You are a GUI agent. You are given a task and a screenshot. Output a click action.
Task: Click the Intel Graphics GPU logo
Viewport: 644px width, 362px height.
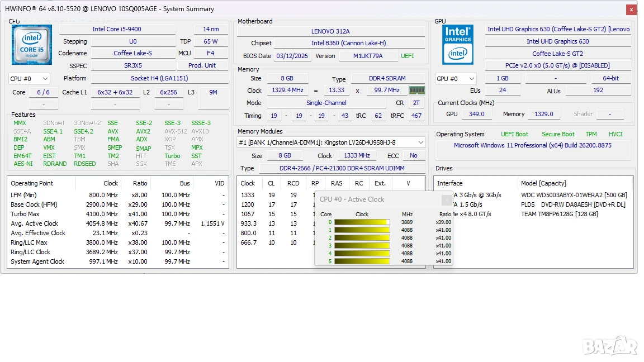pyautogui.click(x=457, y=45)
